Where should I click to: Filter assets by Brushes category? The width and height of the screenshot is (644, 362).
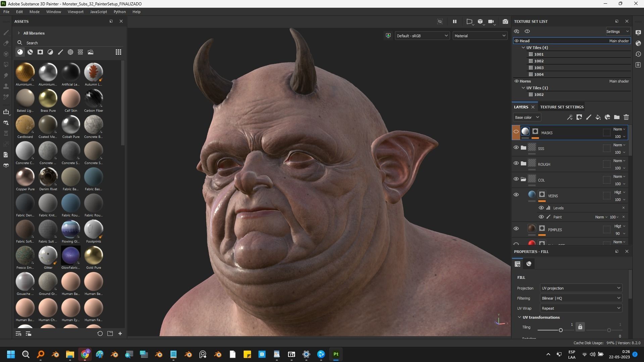pyautogui.click(x=60, y=52)
